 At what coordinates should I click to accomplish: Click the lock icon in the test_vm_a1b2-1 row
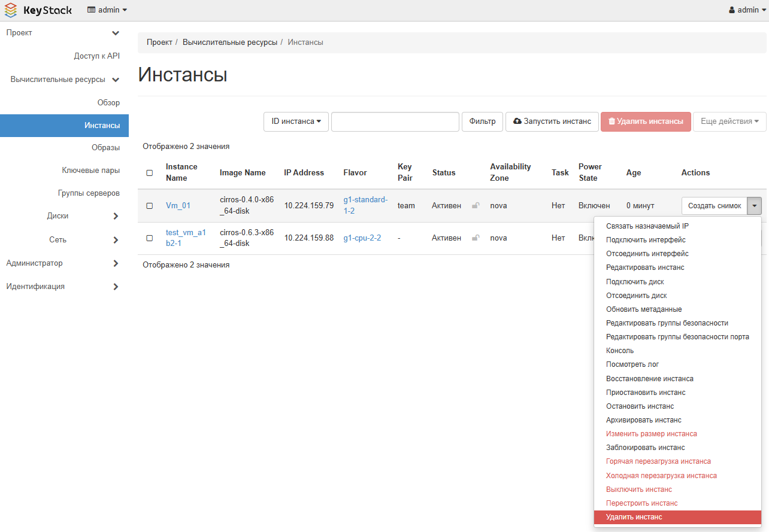point(476,238)
